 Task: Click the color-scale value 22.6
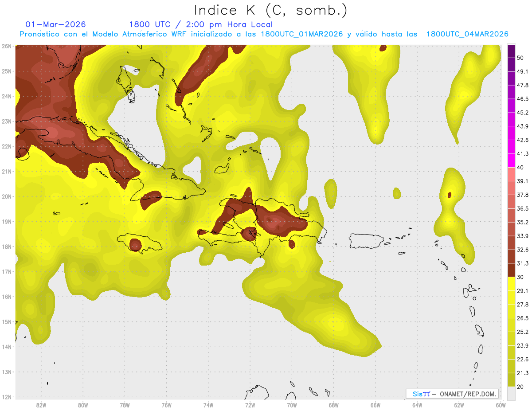(522, 359)
